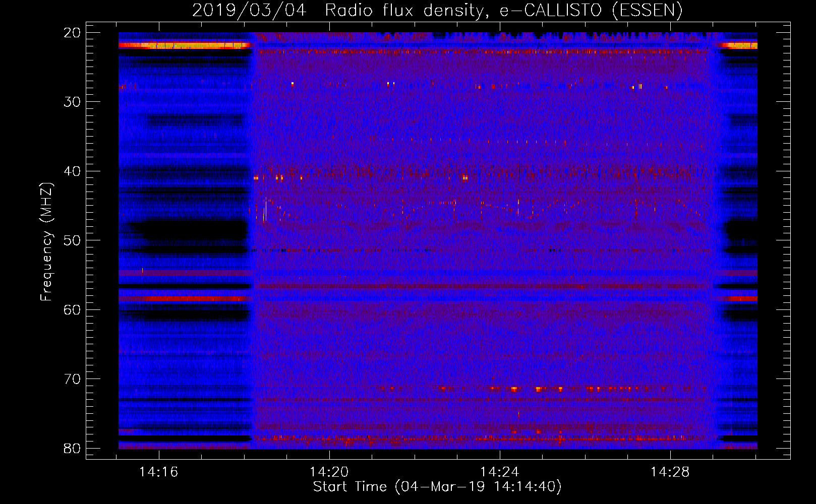The width and height of the screenshot is (816, 504).
Task: Click the time tick label '14:20'
Action: click(329, 472)
